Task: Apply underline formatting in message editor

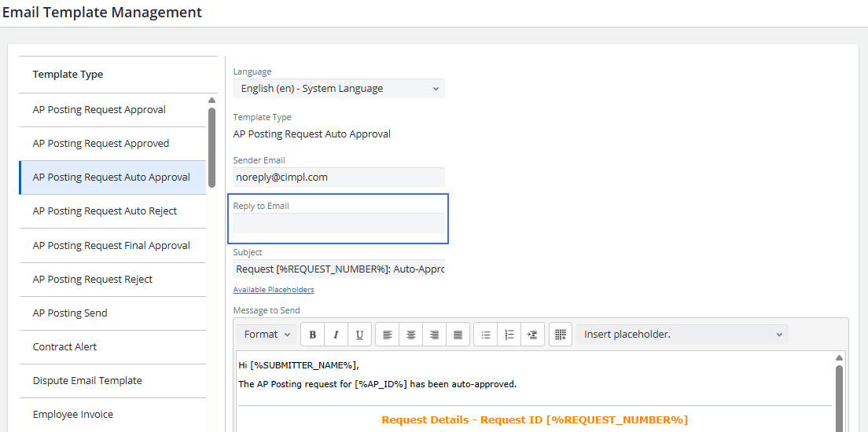Action: coord(359,335)
